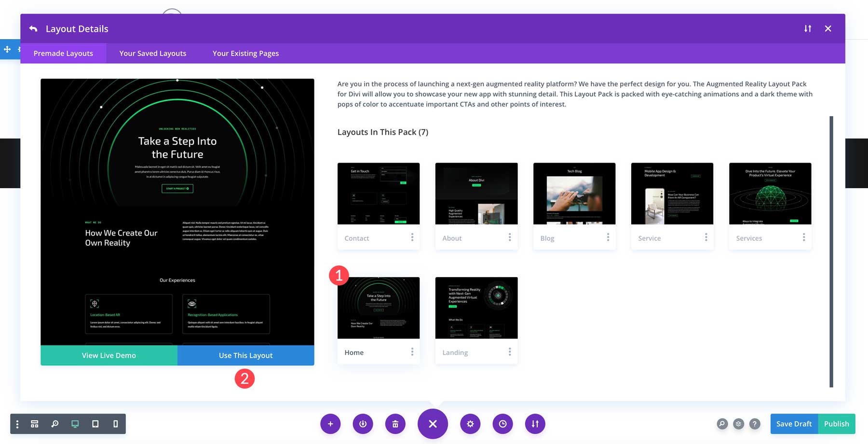Select the Landing layout thumbnail
Viewport: 868px width, 444px height.
(476, 307)
